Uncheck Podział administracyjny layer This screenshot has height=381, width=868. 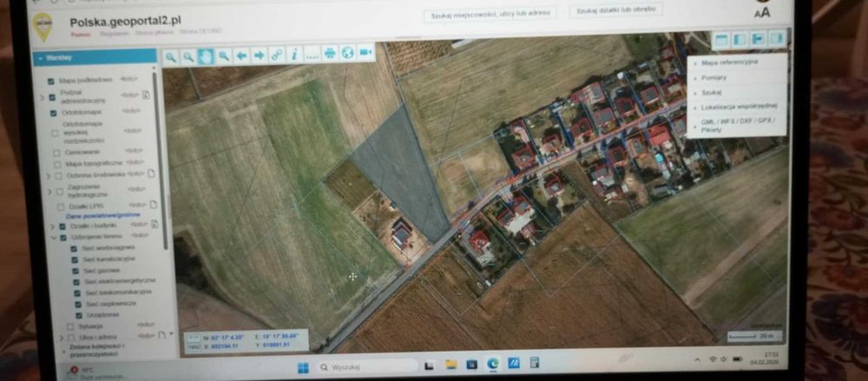pyautogui.click(x=52, y=97)
